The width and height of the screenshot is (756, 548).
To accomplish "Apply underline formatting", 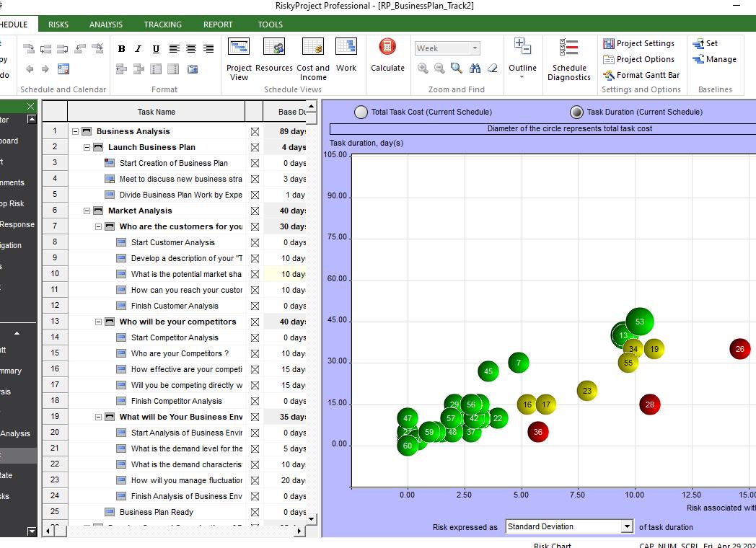I will coord(156,49).
